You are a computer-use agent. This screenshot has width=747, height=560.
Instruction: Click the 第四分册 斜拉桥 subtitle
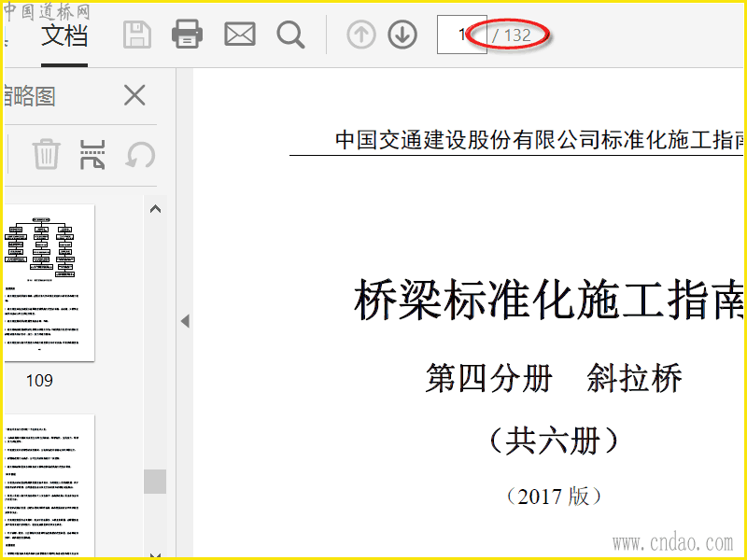tap(554, 379)
